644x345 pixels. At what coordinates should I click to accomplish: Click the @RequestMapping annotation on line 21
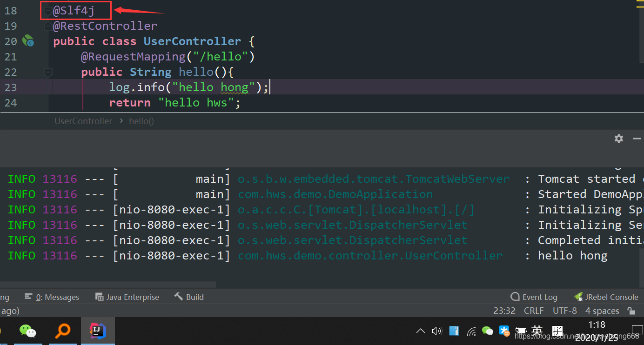tap(134, 57)
